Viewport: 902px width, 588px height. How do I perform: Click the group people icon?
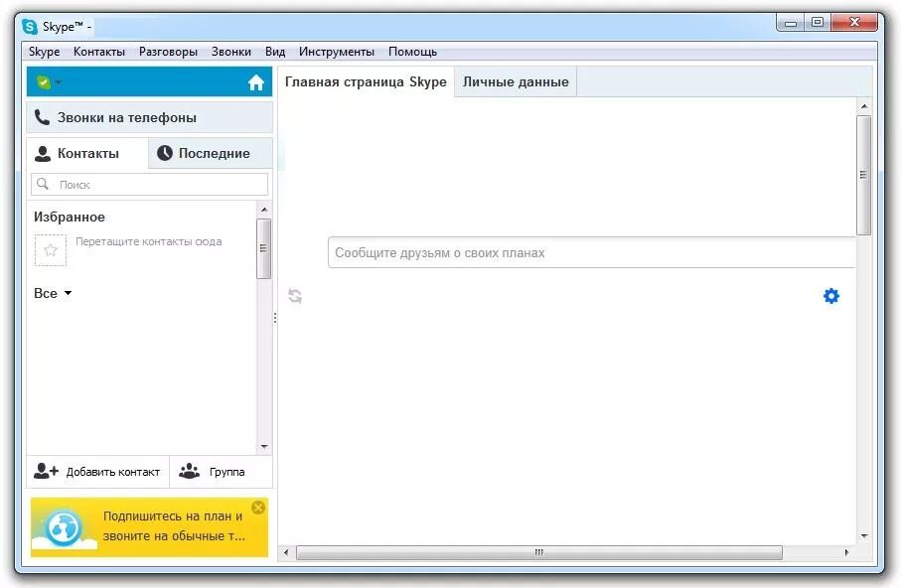190,471
